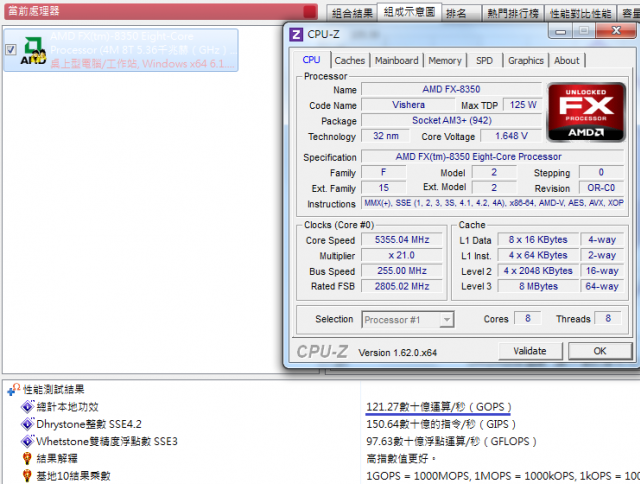The height and width of the screenshot is (484, 640).
Task: Click the Code Name value Vishera
Action: click(x=409, y=105)
